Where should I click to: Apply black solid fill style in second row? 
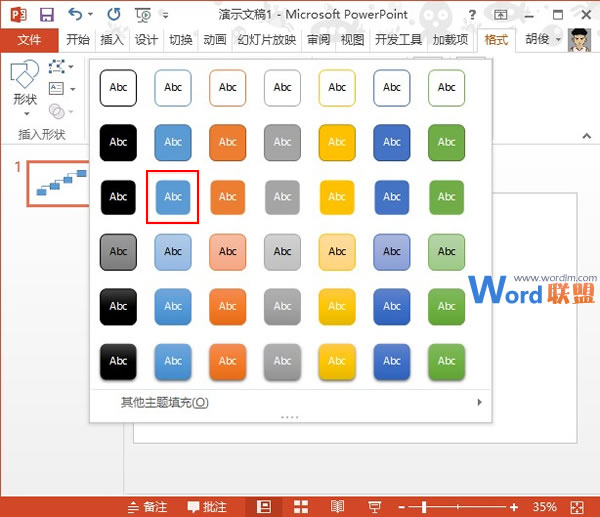(118, 142)
